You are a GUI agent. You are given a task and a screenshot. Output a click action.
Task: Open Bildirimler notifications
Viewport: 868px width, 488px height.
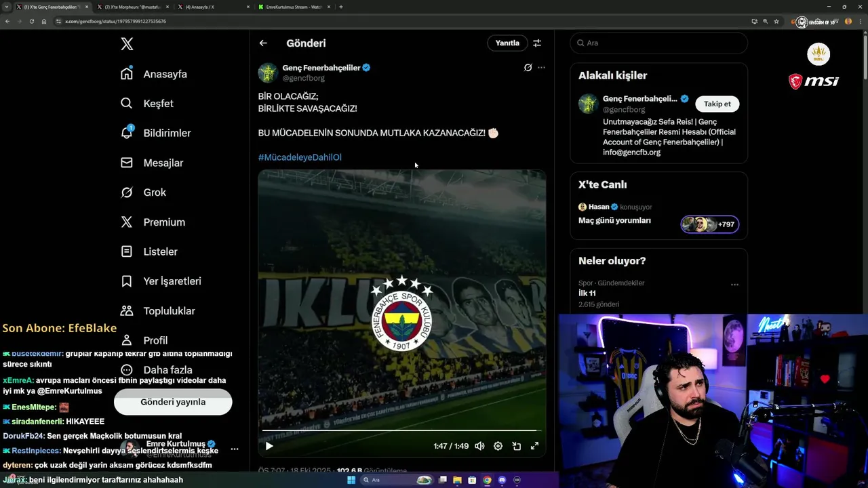click(155, 133)
